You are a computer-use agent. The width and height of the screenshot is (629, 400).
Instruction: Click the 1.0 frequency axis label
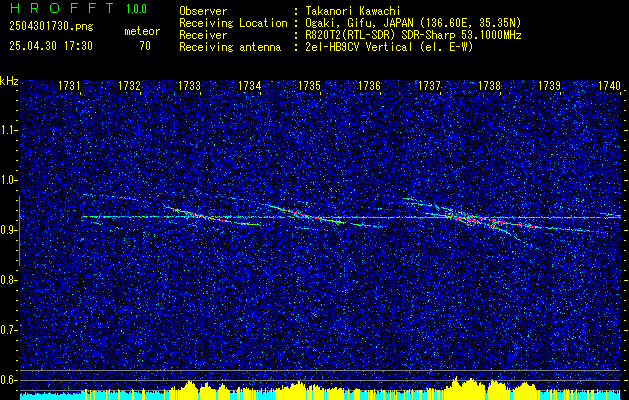pyautogui.click(x=8, y=180)
